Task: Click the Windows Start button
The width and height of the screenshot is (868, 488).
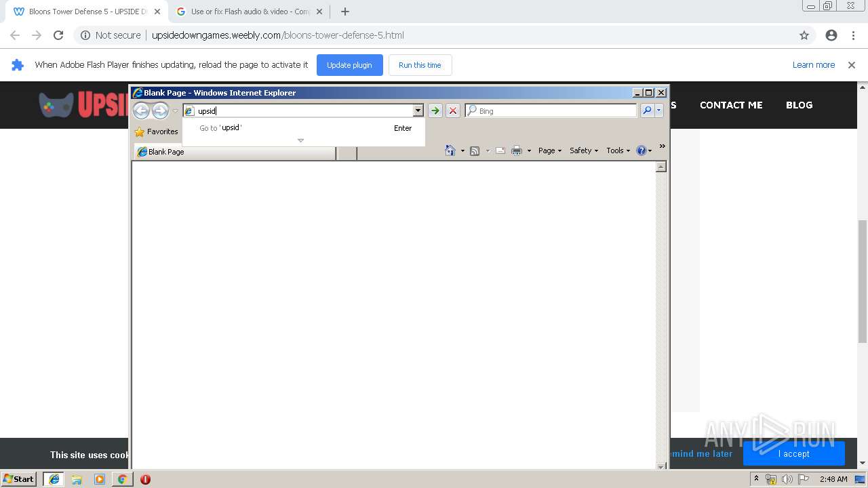Action: pyautogui.click(x=19, y=479)
